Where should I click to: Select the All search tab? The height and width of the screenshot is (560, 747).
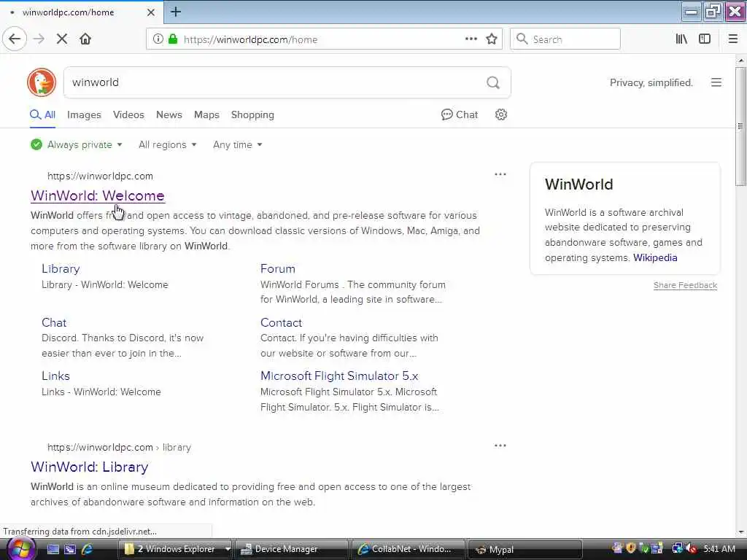43,114
